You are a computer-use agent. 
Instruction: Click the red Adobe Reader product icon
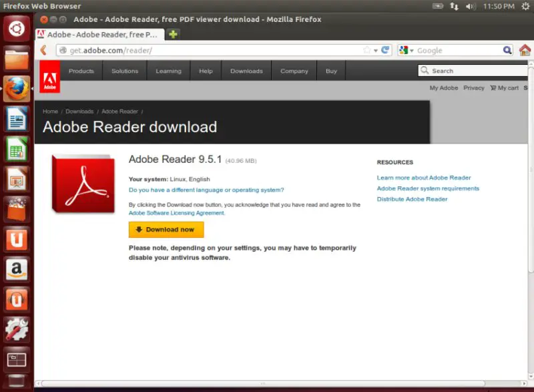coord(83,184)
